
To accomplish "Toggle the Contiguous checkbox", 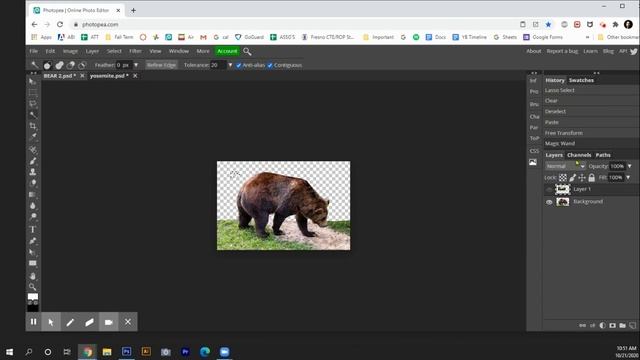I will click(270, 65).
